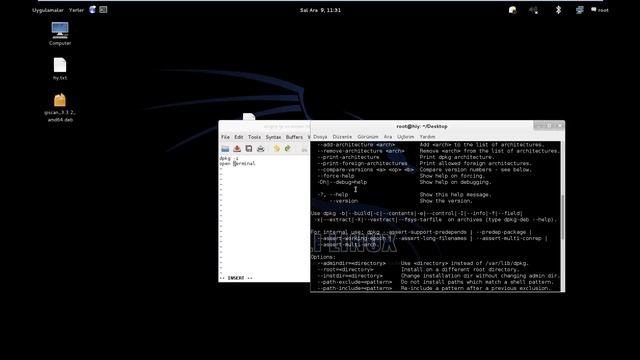The image size is (640, 360).
Task: Open gVim Edit menu
Action: coord(239,137)
